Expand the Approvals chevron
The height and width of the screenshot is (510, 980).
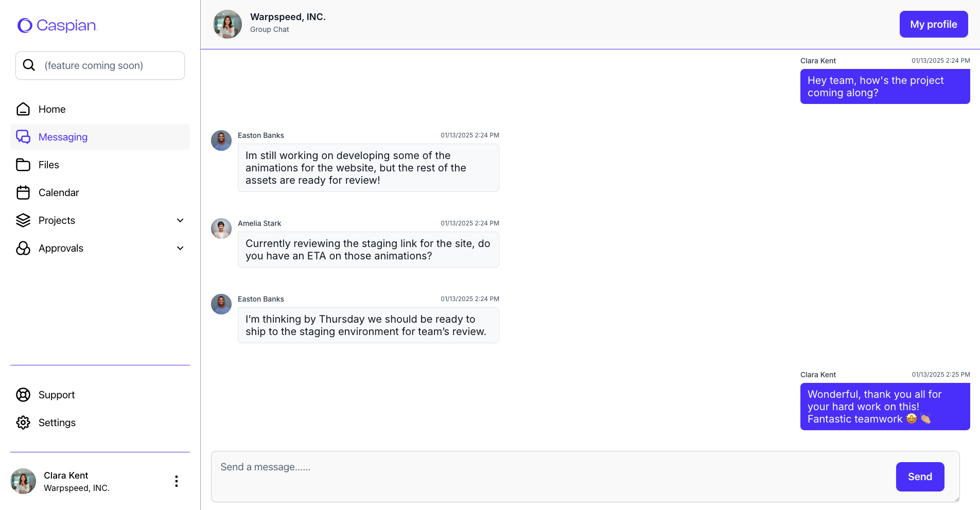pos(180,248)
